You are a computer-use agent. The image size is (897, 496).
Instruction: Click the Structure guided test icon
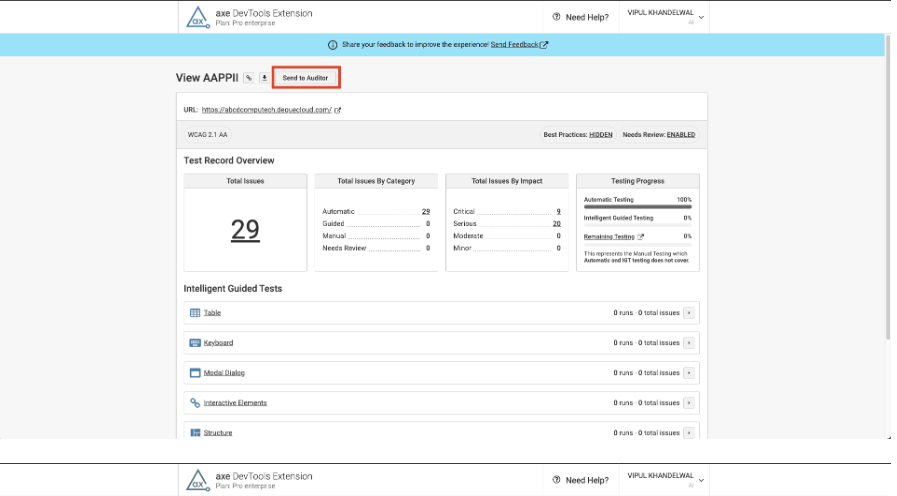pyautogui.click(x=195, y=432)
